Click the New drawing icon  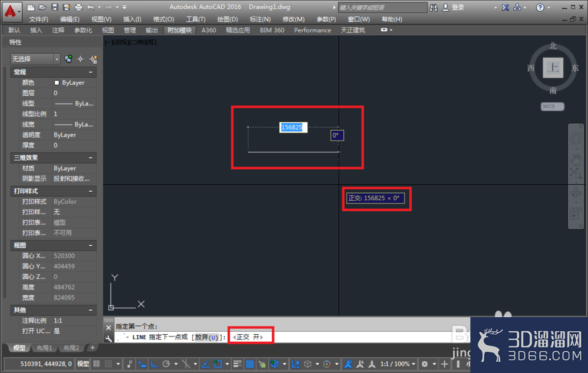[31, 7]
